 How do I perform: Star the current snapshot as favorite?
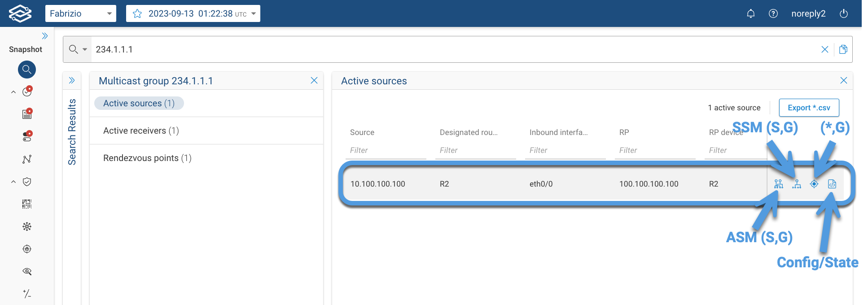click(137, 14)
